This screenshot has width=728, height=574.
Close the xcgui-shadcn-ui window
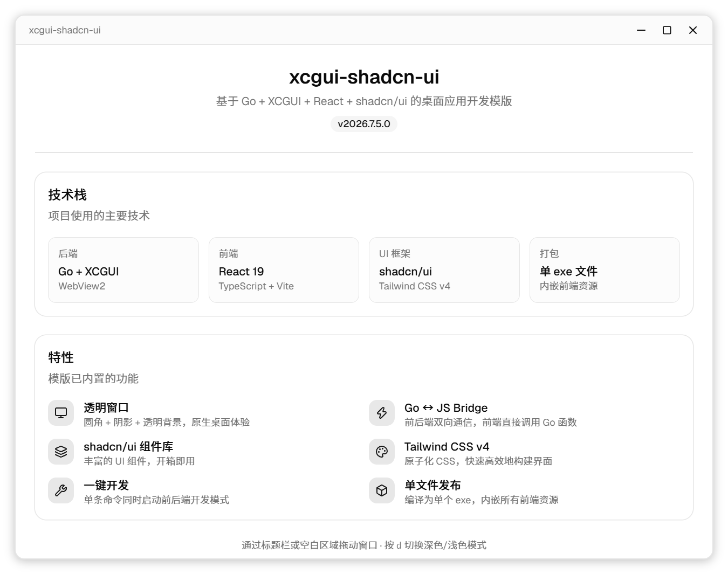tap(693, 30)
